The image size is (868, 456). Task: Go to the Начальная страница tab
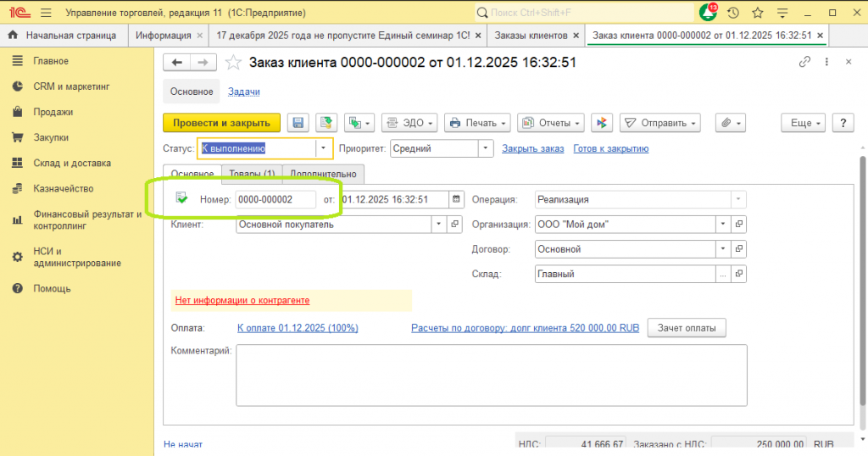(63, 36)
